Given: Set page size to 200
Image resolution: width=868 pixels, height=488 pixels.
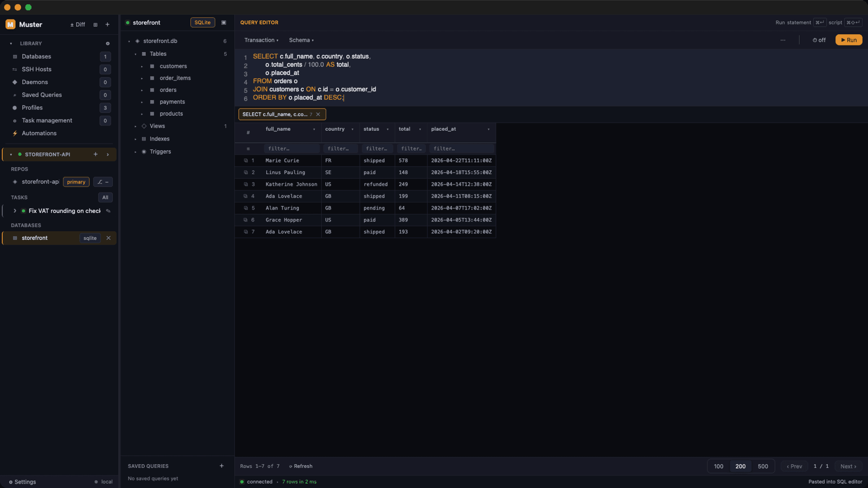Looking at the screenshot, I should (741, 466).
